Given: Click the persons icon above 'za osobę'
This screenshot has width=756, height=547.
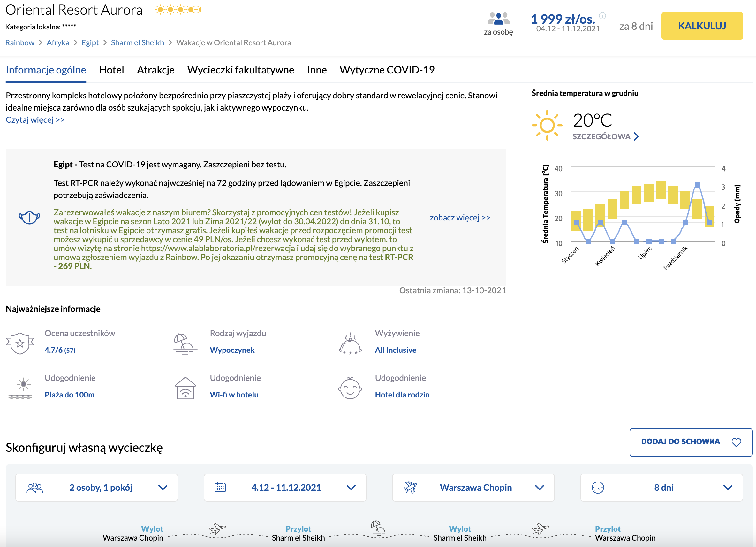Looking at the screenshot, I should tap(498, 19).
